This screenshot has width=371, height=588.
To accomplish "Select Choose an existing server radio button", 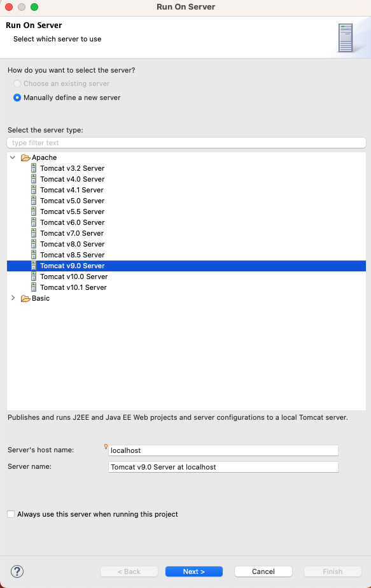I will [17, 83].
